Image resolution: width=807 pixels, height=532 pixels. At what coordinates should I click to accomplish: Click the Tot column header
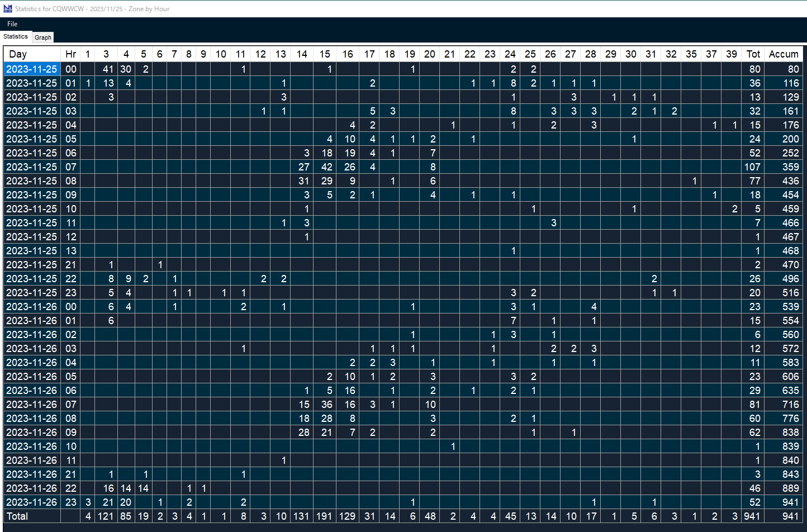coord(753,54)
